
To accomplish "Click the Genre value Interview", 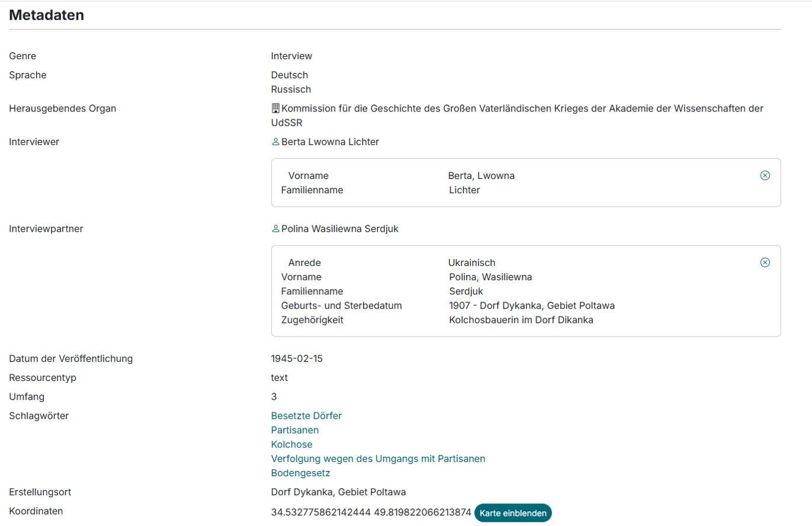I will [x=291, y=56].
